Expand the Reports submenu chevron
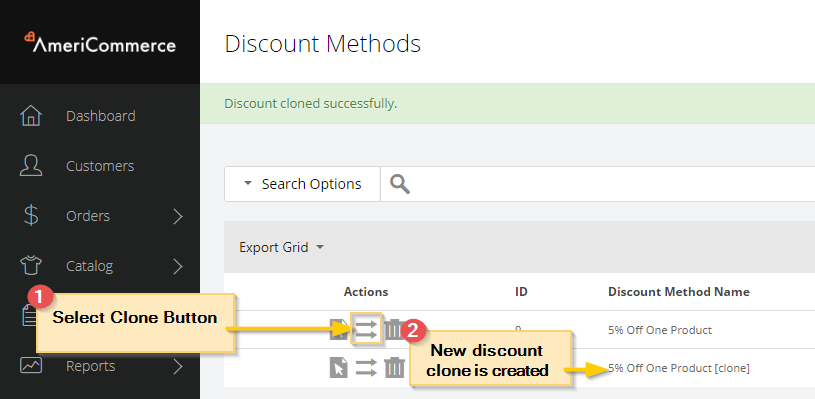The width and height of the screenshot is (815, 399). pos(178,367)
